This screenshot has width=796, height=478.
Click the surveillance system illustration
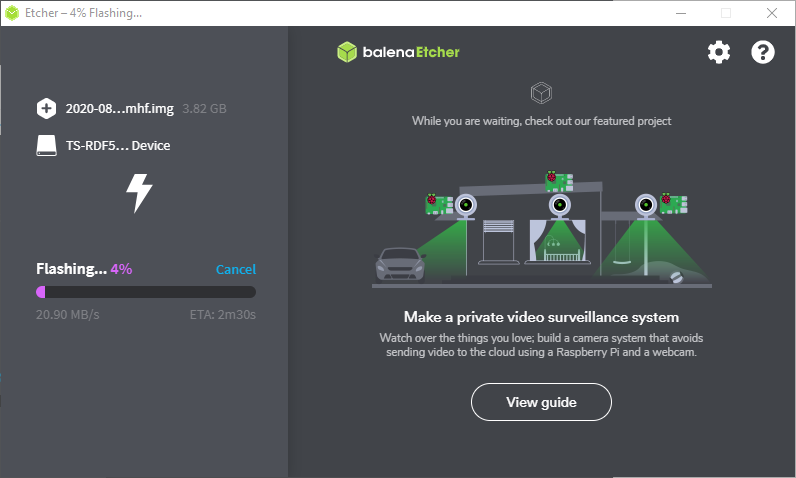542,229
